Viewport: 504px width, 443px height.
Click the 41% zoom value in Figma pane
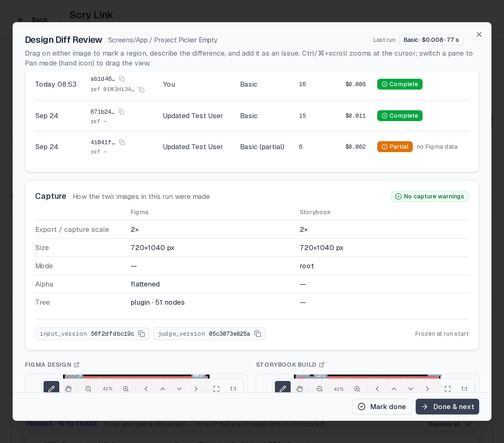click(x=108, y=389)
